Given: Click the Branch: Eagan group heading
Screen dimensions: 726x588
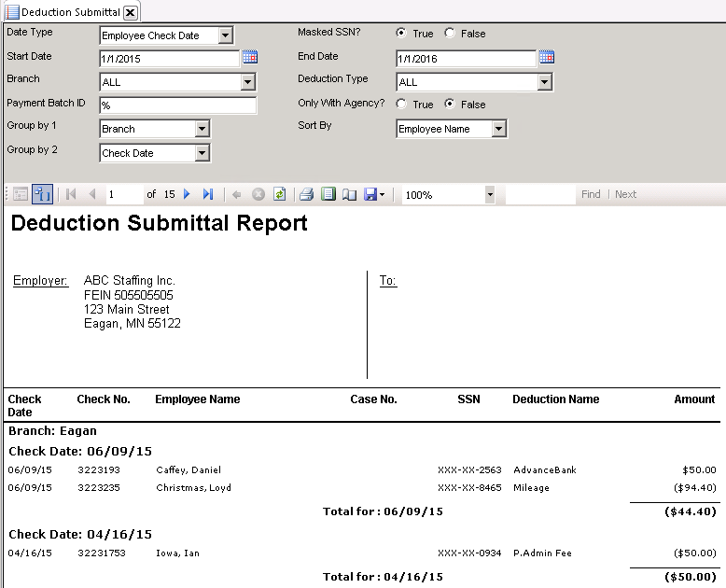Looking at the screenshot, I should [x=53, y=431].
